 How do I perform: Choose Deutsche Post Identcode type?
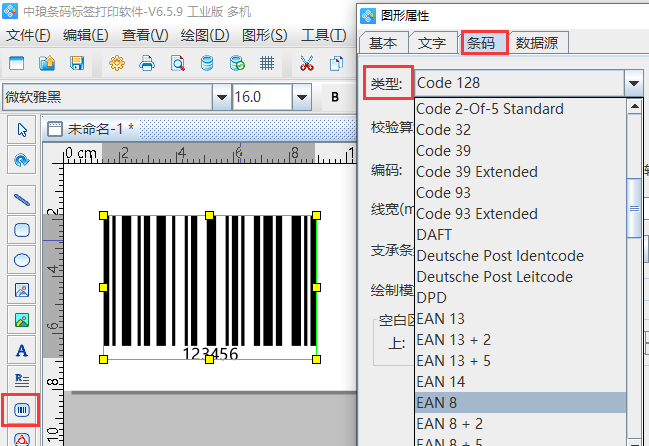click(520, 256)
